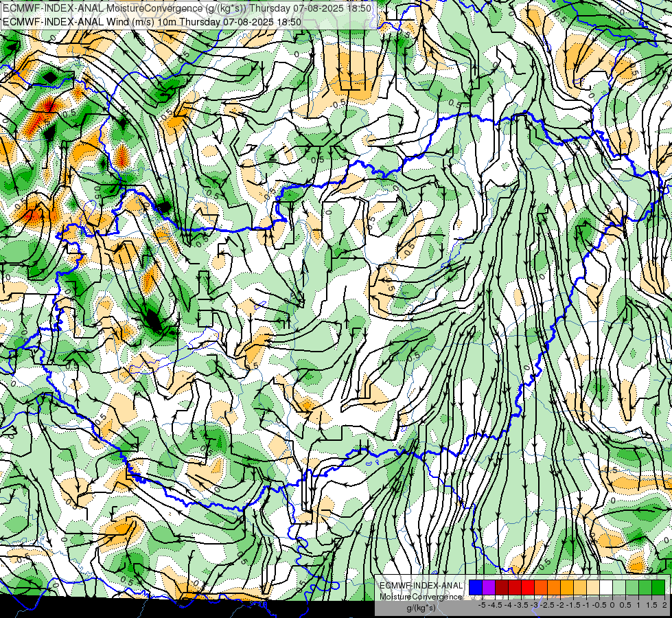Screen dimensions: 672x618
Task: Click legend tick label -4
Action: tap(508, 605)
